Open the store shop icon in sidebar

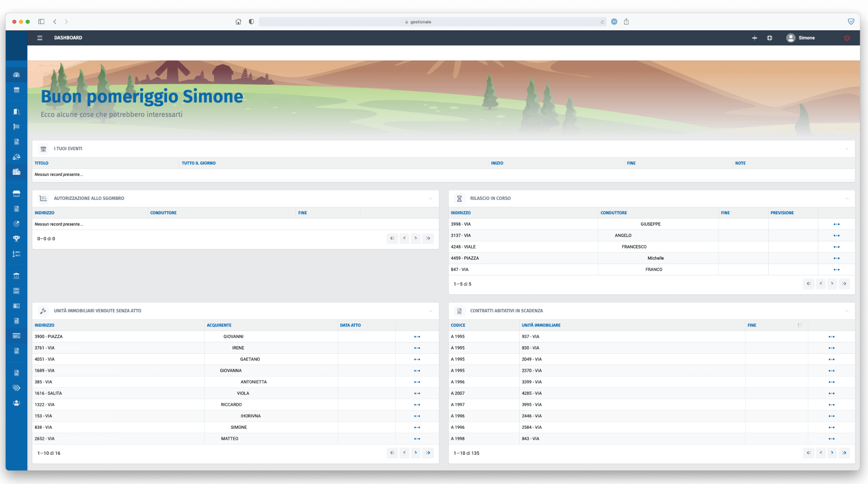click(x=16, y=193)
